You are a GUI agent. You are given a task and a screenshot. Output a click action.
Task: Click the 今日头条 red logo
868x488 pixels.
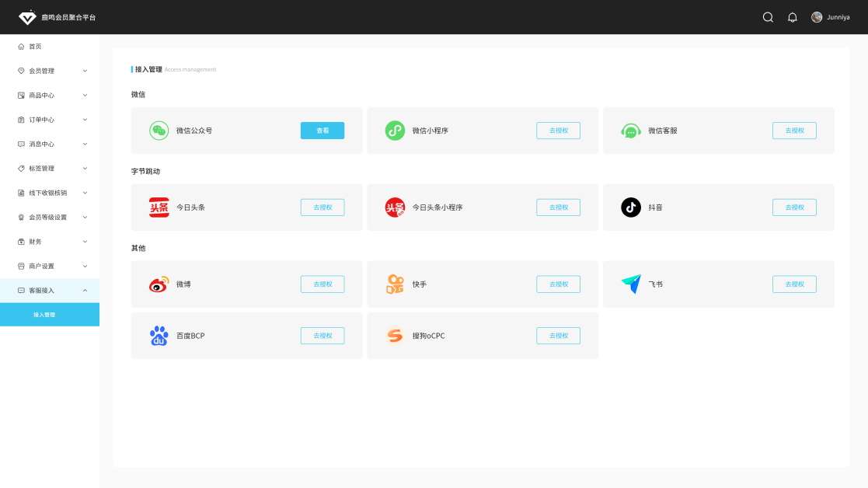pos(159,207)
